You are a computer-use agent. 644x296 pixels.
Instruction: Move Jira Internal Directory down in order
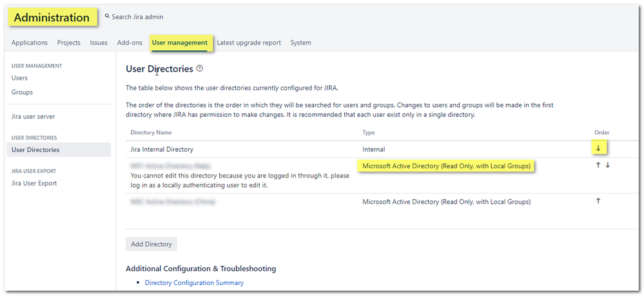click(x=598, y=149)
